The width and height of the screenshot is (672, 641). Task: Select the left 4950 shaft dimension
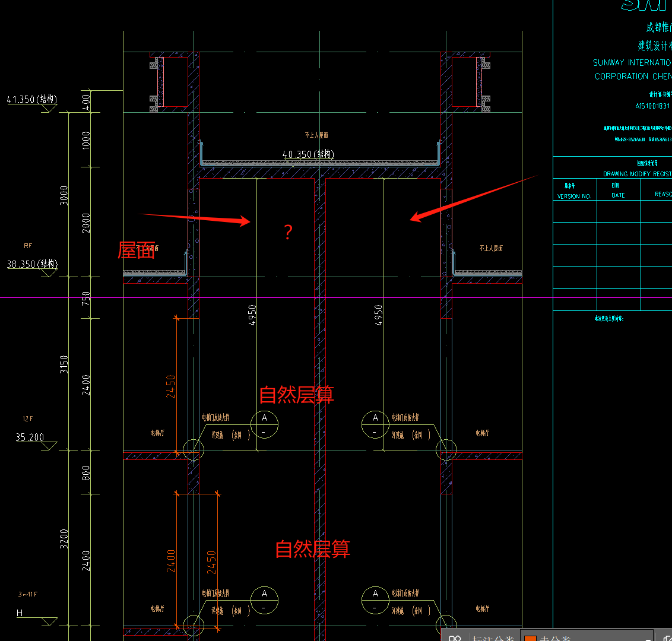pyautogui.click(x=252, y=315)
